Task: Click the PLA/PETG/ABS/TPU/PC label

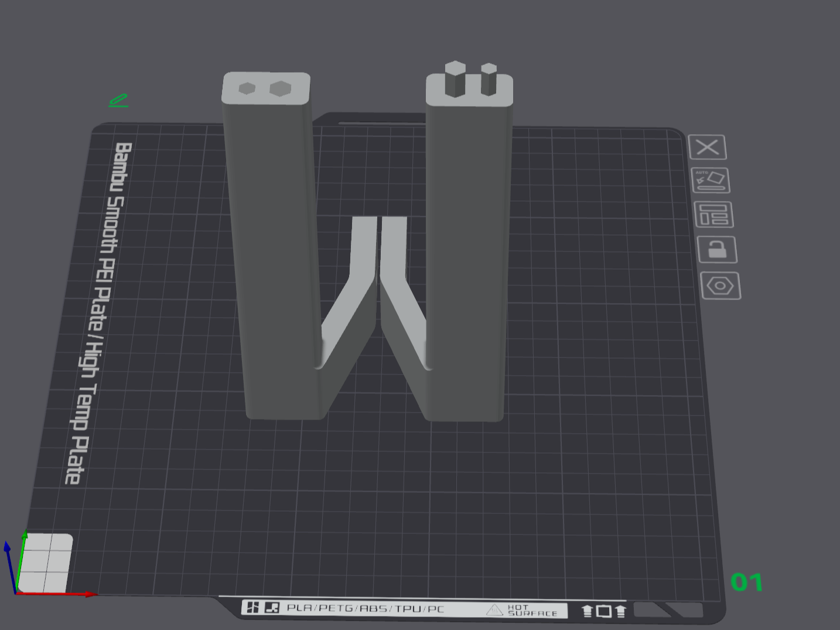Action: 365,608
